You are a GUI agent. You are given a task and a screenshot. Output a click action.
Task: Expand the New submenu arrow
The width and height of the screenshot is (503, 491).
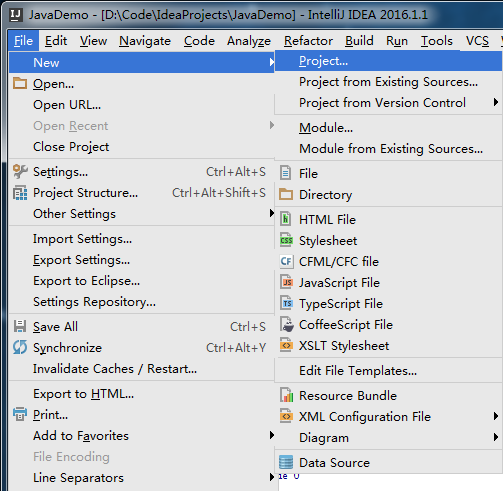(272, 62)
